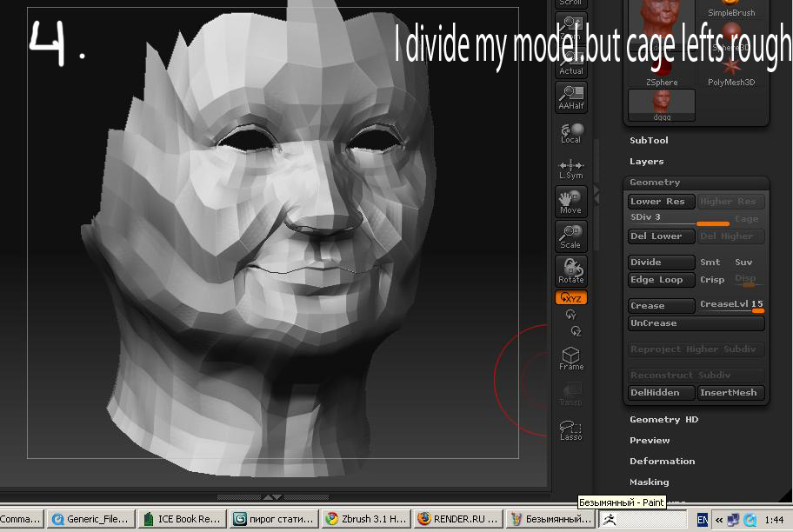Click the canvas divider arrows handle

point(273,497)
